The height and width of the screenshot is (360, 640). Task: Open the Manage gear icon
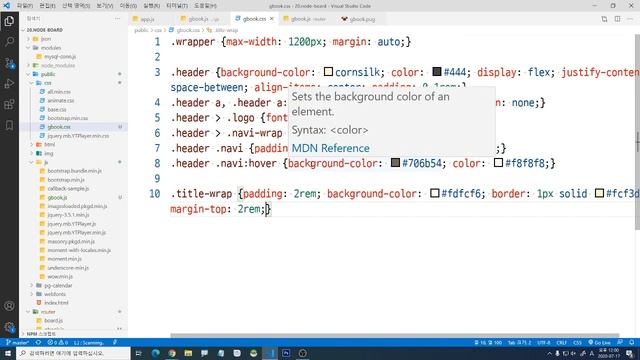9,327
